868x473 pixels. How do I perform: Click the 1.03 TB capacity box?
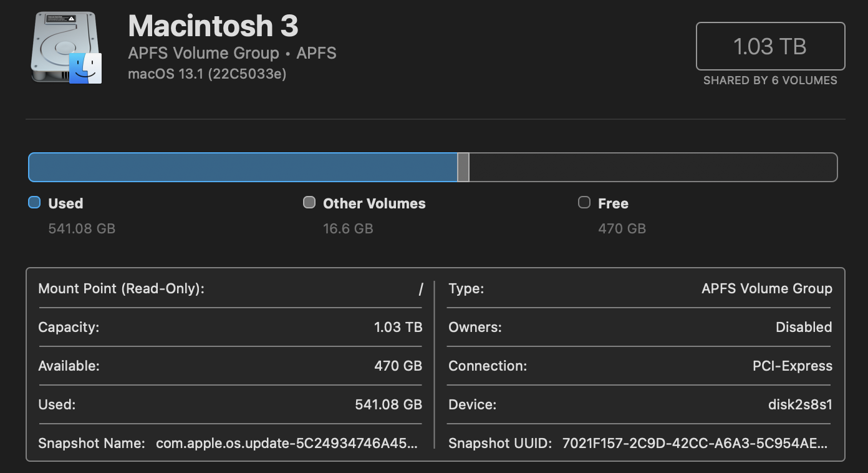pos(770,46)
